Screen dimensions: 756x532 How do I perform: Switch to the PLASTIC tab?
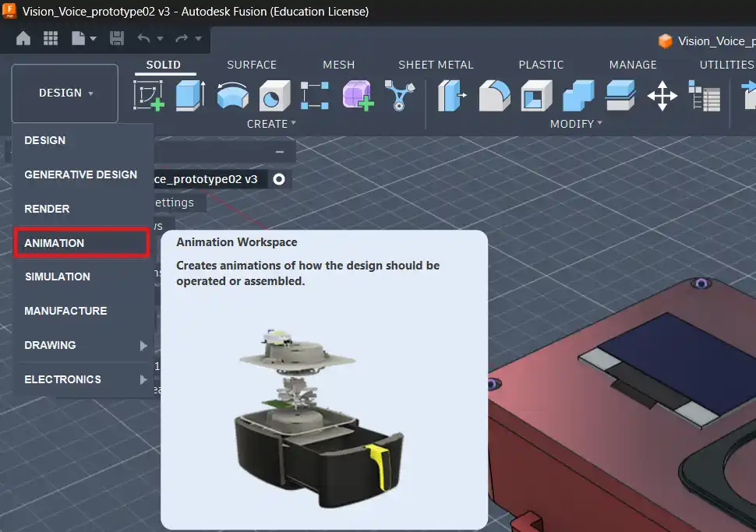[x=541, y=65]
